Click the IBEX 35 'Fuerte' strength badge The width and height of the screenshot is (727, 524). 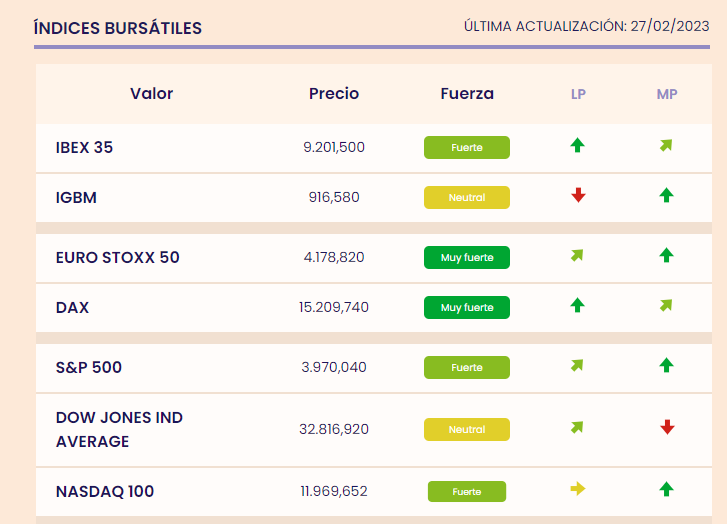pyautogui.click(x=467, y=148)
